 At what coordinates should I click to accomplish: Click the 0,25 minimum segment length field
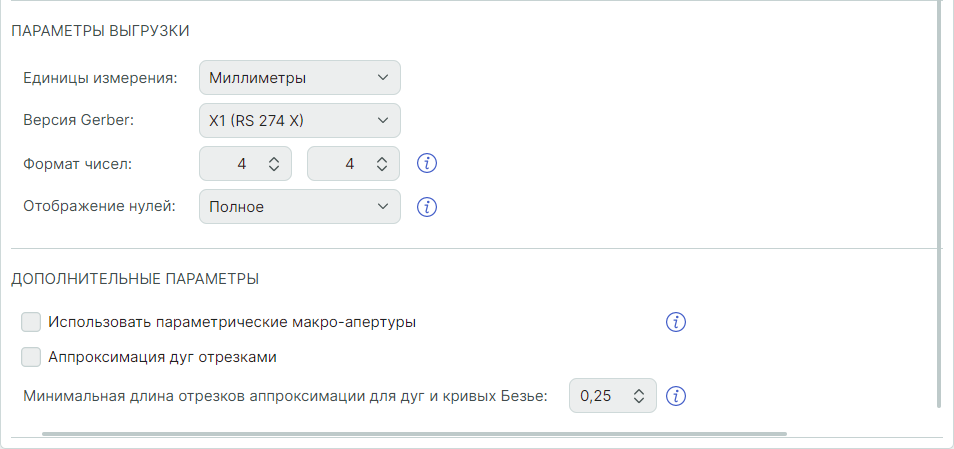point(600,396)
